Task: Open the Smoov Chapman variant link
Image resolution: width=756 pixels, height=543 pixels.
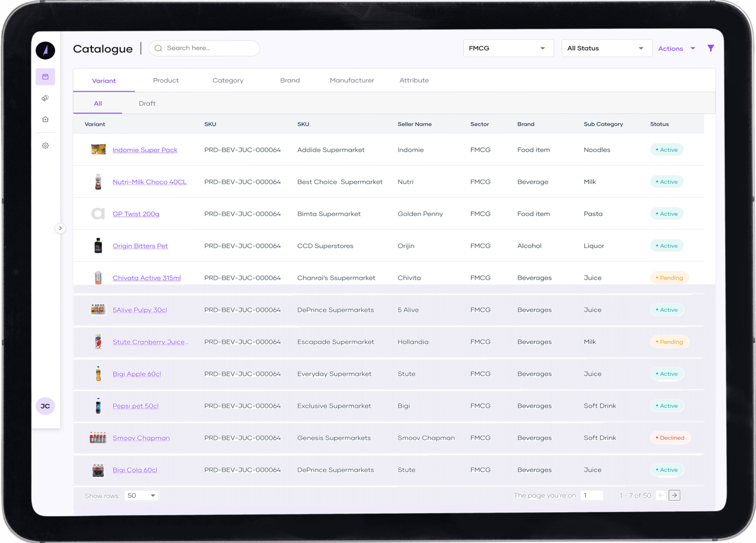Action: [x=141, y=438]
